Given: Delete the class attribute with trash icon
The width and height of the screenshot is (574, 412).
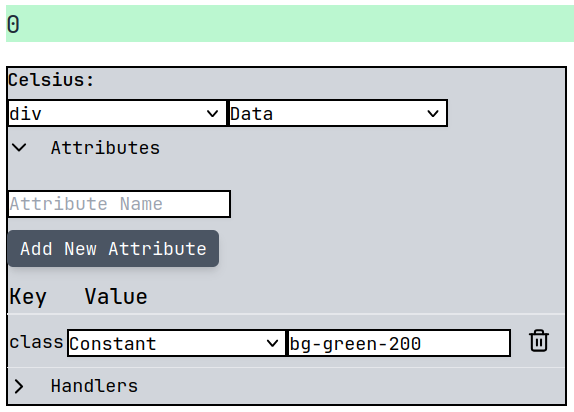Looking at the screenshot, I should (538, 341).
